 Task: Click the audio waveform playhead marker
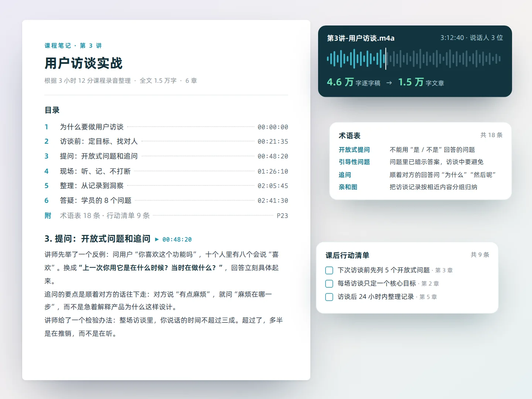click(386, 58)
